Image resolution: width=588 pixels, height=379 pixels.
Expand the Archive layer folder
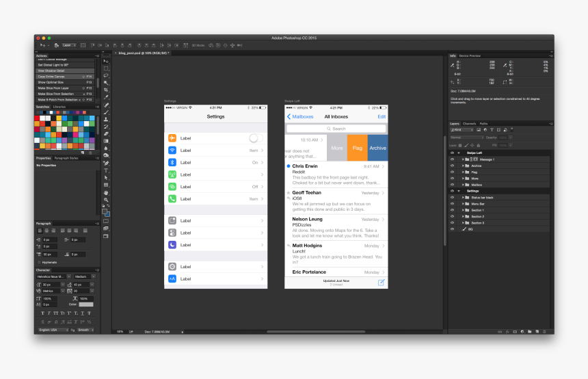[x=463, y=166]
